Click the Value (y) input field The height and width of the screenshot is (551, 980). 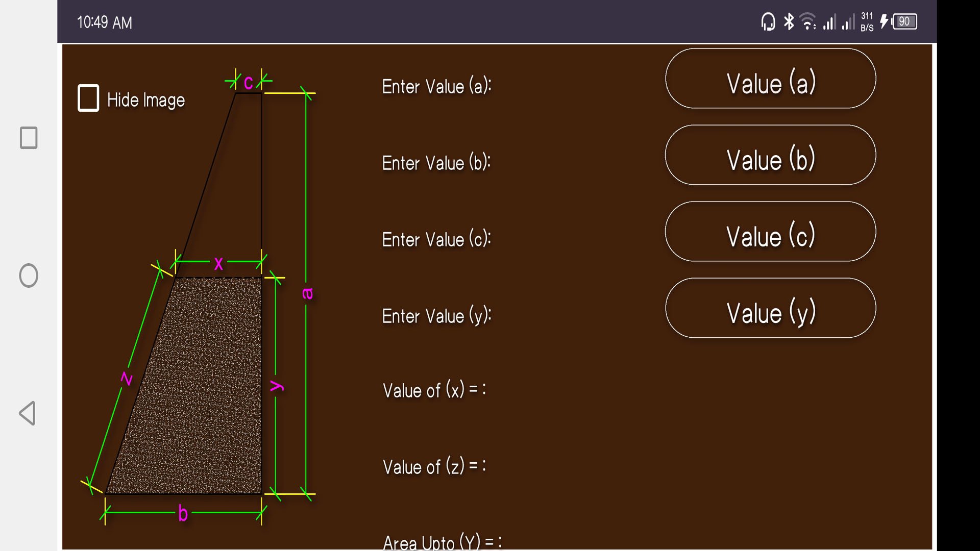pyautogui.click(x=770, y=308)
